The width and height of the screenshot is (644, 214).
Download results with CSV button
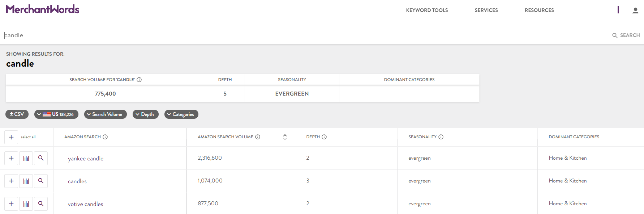tap(17, 114)
